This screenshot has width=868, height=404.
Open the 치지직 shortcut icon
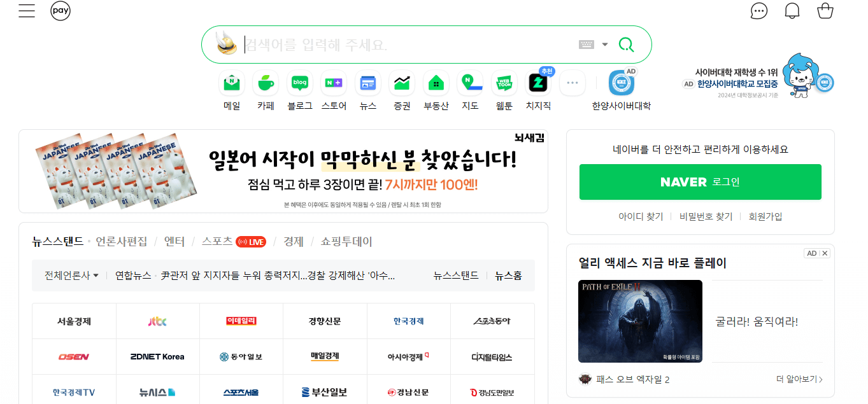click(538, 83)
